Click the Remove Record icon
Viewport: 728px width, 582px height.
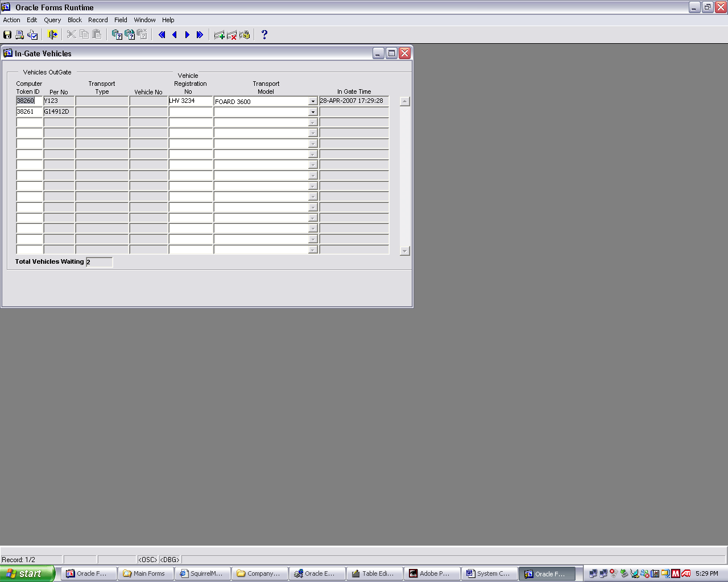pos(232,35)
